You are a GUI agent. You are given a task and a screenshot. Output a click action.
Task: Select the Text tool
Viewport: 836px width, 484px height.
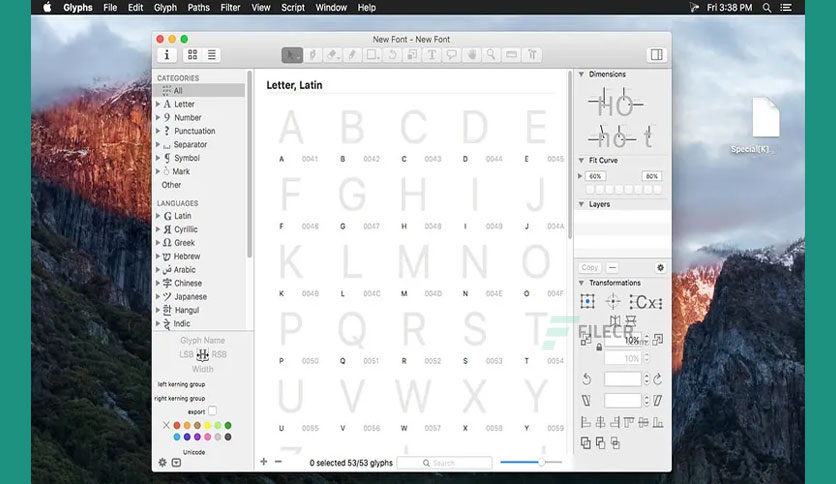click(432, 55)
